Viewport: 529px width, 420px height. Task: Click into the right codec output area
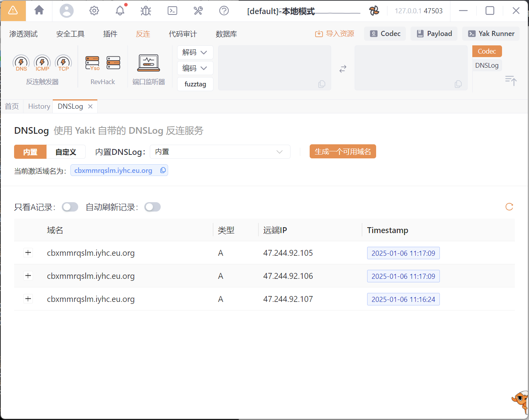[411, 68]
